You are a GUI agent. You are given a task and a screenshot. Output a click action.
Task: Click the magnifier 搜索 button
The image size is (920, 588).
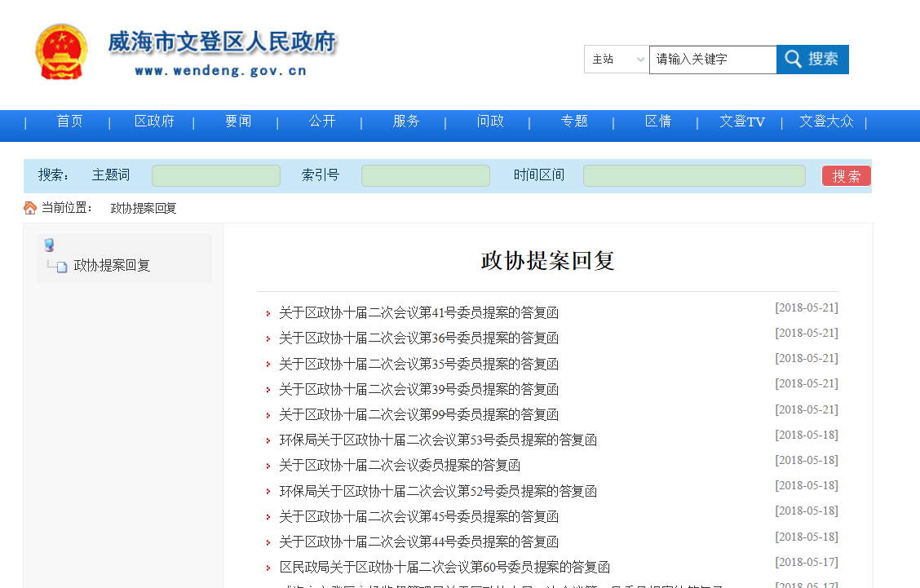[x=812, y=60]
